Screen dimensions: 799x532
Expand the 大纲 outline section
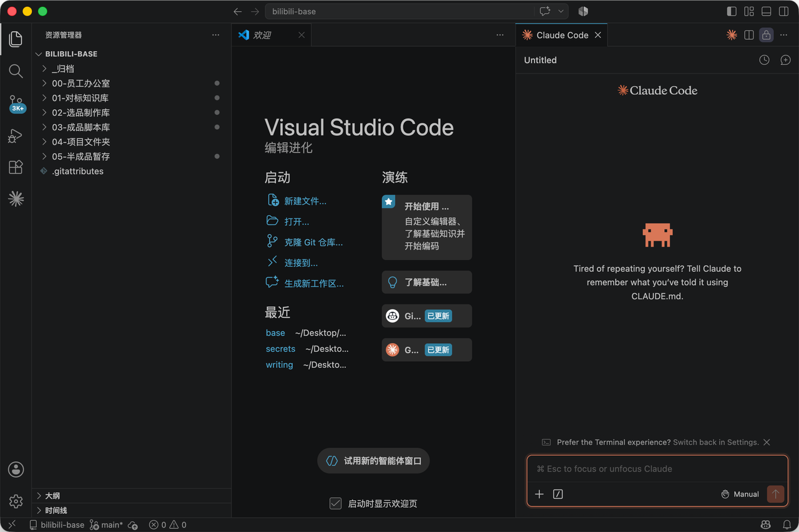click(x=131, y=496)
